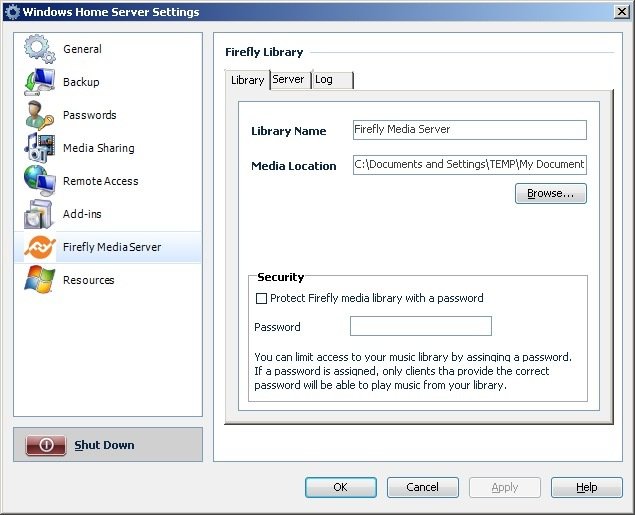
Task: Open the Log tab
Action: [x=332, y=80]
